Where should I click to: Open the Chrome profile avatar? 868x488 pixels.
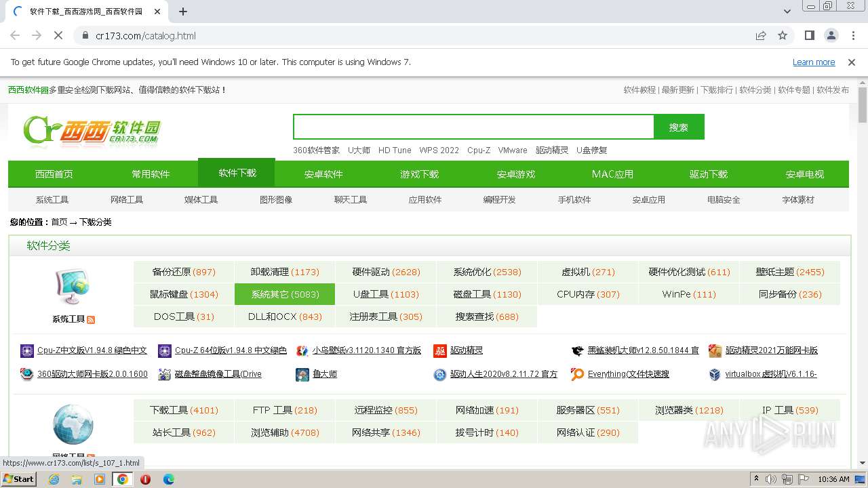[x=831, y=35]
